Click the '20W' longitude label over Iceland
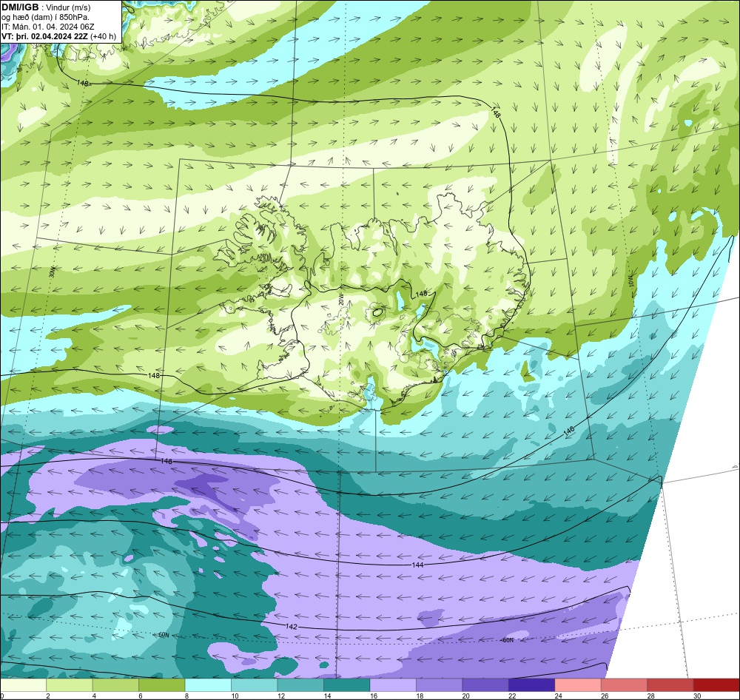740x700 pixels. click(340, 300)
